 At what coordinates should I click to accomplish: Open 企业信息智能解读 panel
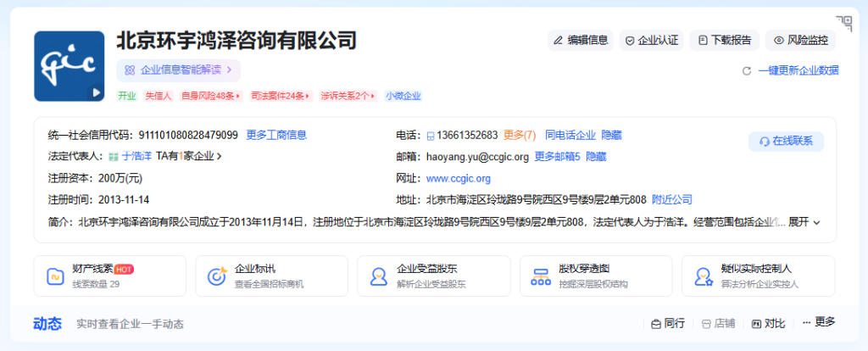tap(178, 70)
